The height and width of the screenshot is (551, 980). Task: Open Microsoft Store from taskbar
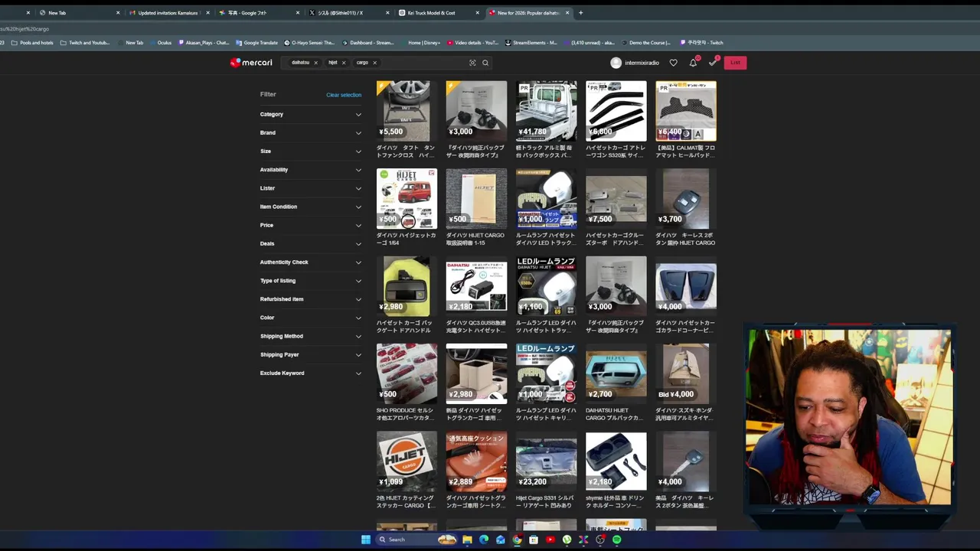(x=534, y=540)
